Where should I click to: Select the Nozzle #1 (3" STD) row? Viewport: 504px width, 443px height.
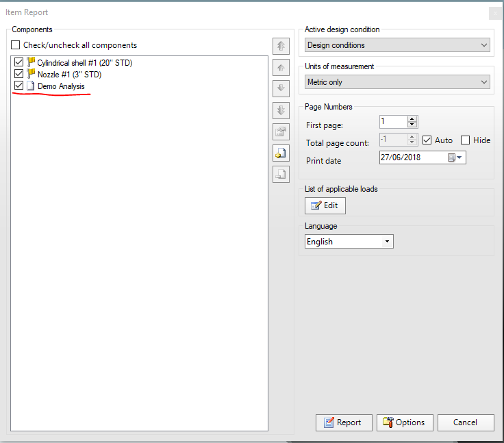tap(69, 75)
